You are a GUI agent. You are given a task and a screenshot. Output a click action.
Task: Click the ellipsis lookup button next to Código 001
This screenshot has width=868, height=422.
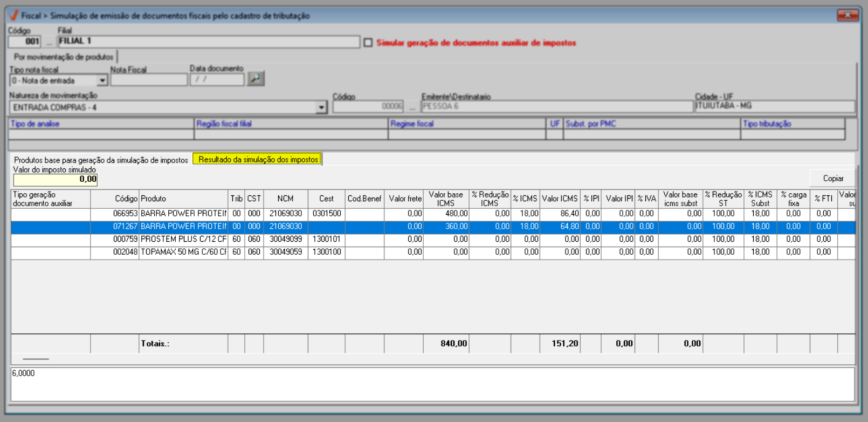point(50,42)
